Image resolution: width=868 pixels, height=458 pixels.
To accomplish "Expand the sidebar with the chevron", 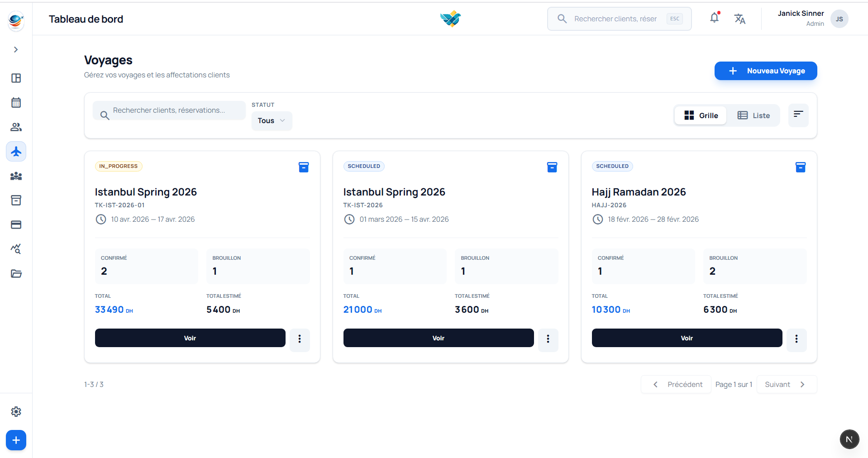I will coord(16,49).
